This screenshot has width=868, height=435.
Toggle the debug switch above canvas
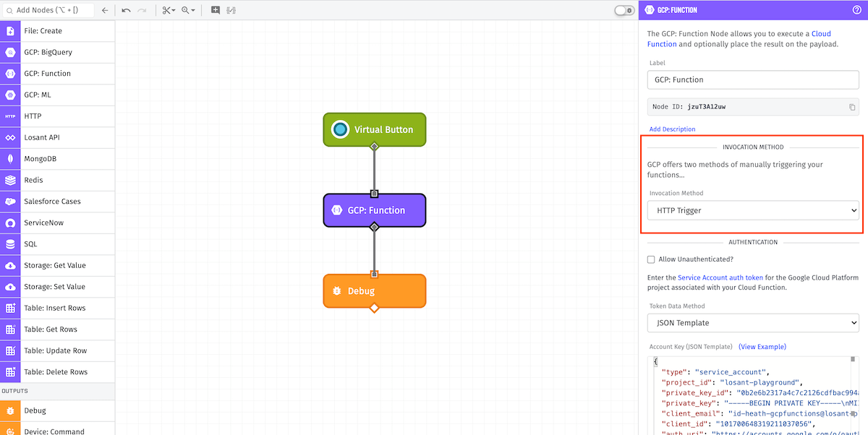(624, 10)
